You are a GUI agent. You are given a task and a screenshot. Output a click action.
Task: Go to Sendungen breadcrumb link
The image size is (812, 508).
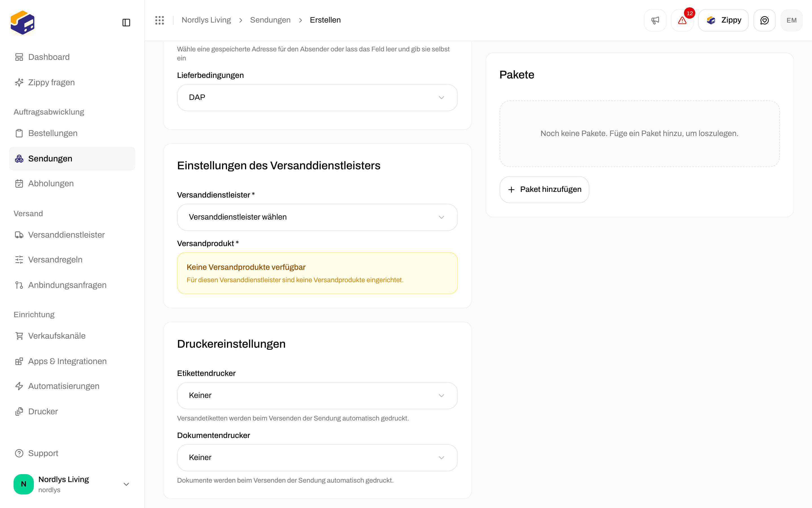point(270,20)
